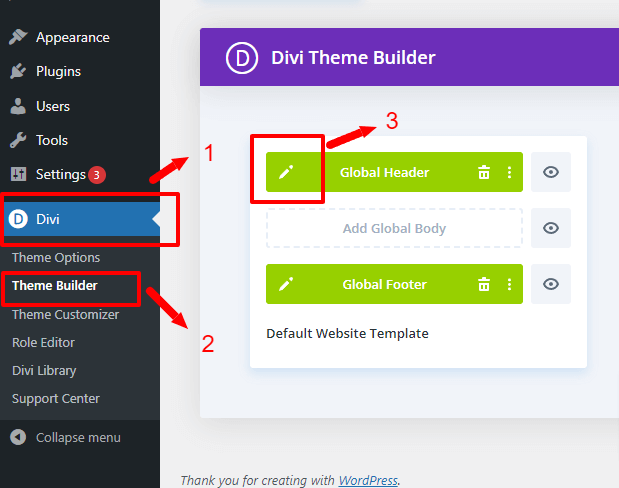619x488 pixels.
Task: Open Global Footer three-dot options menu
Action: [509, 284]
